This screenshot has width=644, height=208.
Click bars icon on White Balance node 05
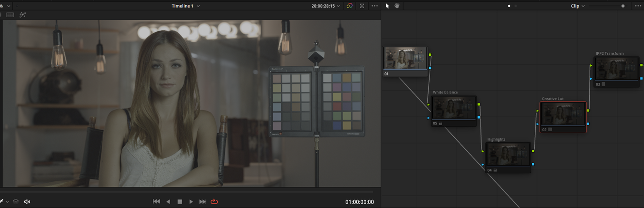coord(441,123)
